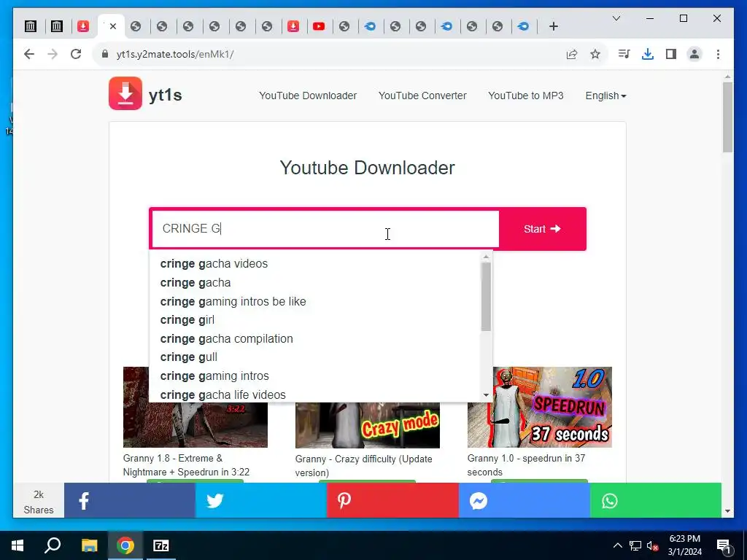The height and width of the screenshot is (560, 747).
Task: Click the Start button beside the search box
Action: [x=542, y=229]
